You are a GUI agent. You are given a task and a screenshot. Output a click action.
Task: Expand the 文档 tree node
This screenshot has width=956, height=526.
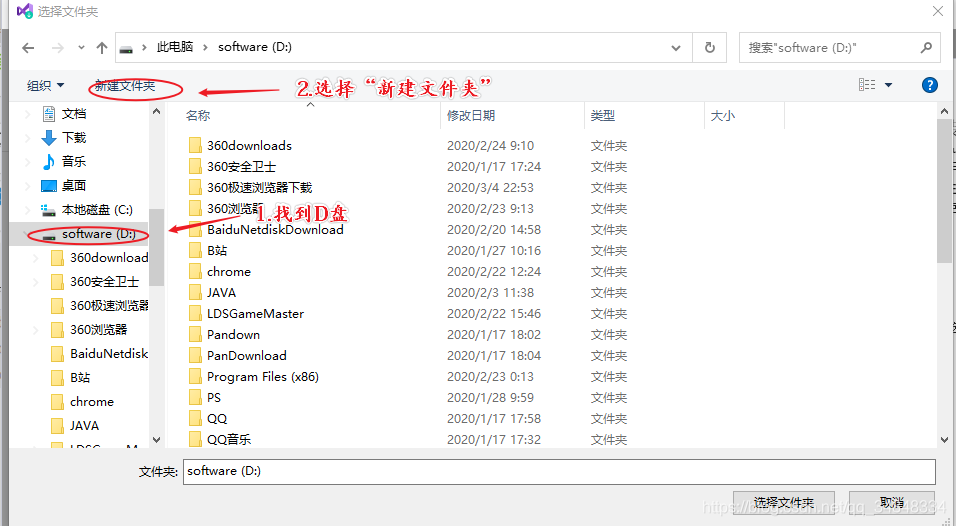pyautogui.click(x=27, y=114)
